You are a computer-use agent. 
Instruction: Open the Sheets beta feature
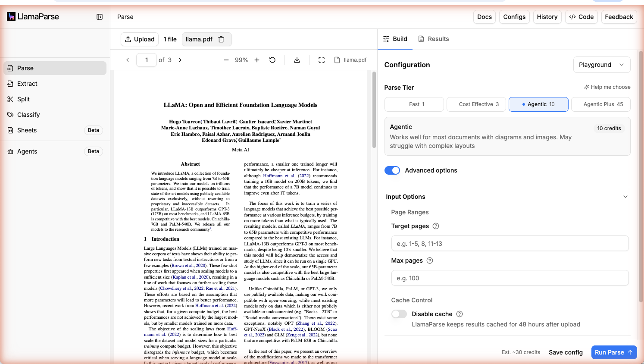(x=26, y=130)
